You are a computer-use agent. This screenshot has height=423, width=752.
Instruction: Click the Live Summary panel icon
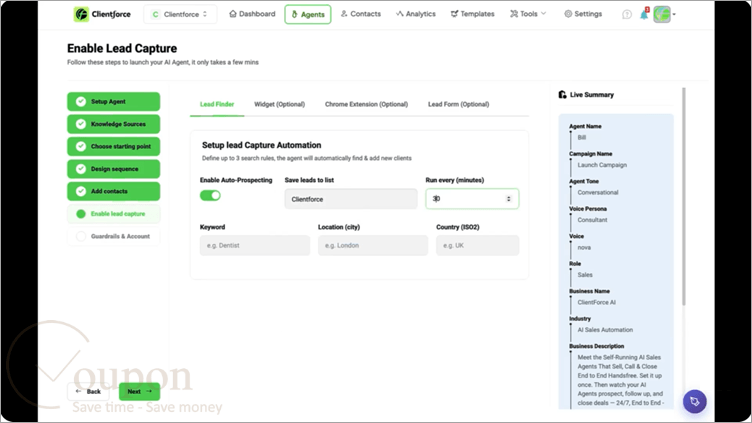(x=562, y=94)
